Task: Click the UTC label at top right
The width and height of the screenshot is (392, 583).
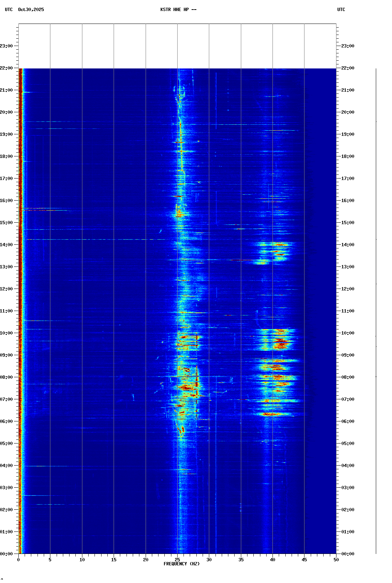Action: (x=341, y=10)
